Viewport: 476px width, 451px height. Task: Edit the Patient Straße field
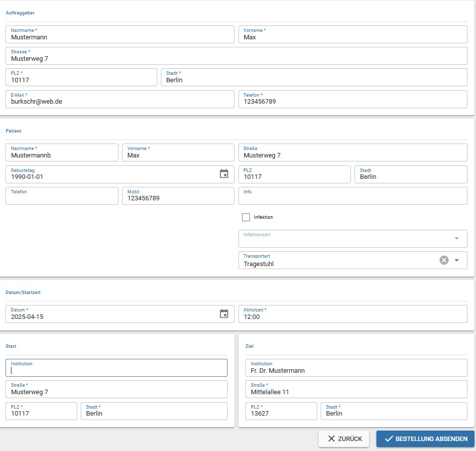pos(353,152)
